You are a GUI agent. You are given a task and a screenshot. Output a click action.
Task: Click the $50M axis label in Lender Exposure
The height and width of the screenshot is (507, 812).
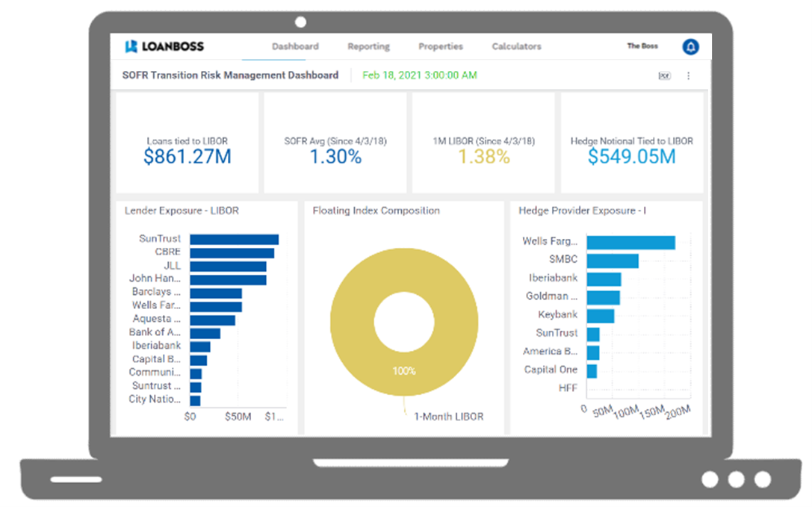[x=238, y=417]
